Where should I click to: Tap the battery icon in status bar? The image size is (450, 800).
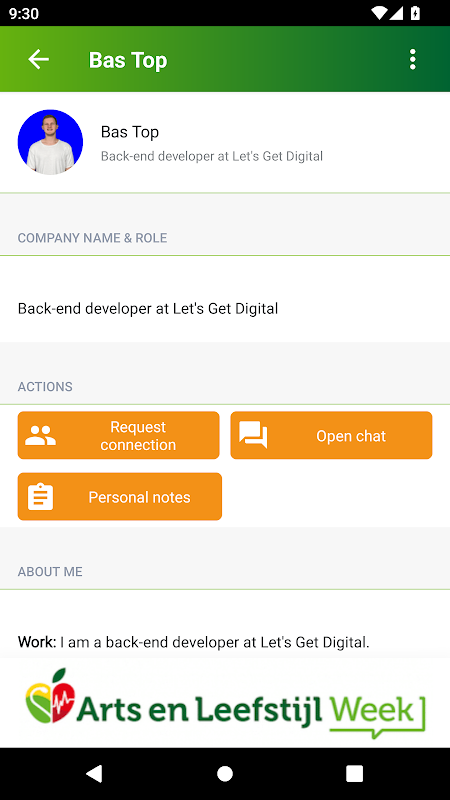415,13
